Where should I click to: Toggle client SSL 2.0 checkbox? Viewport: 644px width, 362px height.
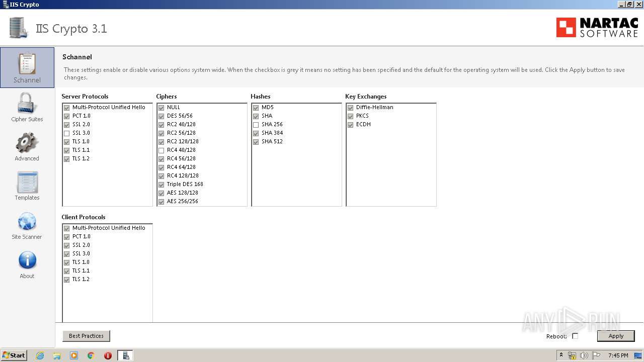[66, 245]
